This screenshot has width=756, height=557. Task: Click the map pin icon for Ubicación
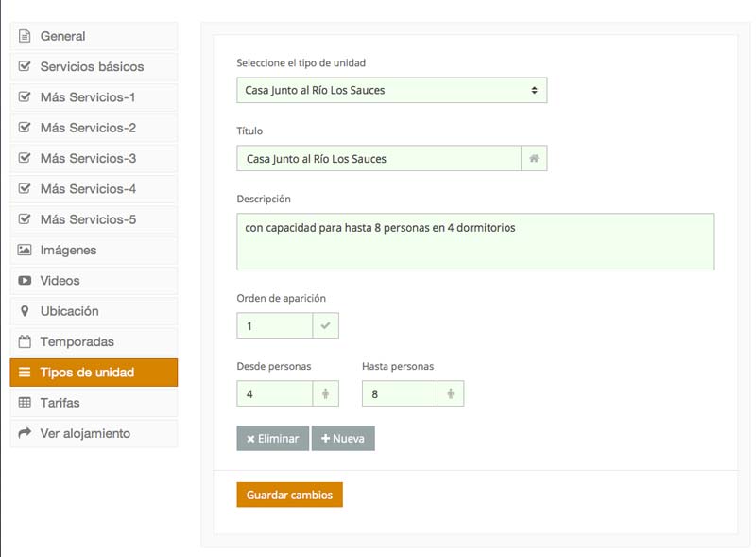[x=25, y=311]
